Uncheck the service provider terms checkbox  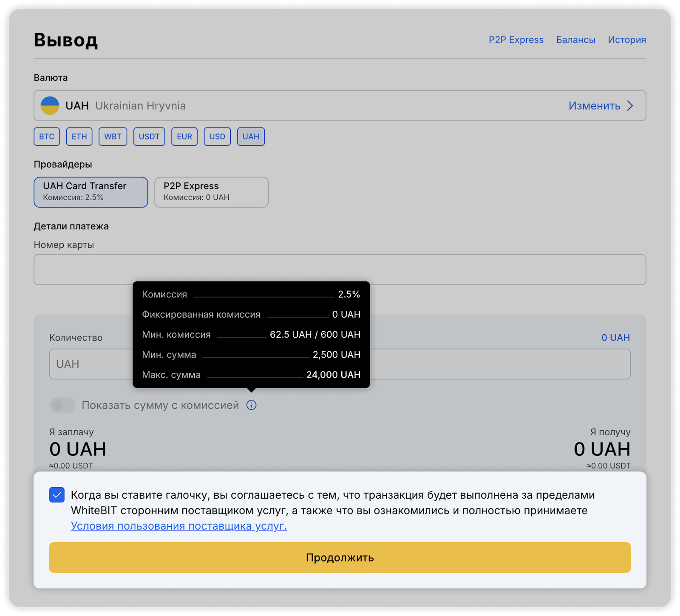[57, 495]
